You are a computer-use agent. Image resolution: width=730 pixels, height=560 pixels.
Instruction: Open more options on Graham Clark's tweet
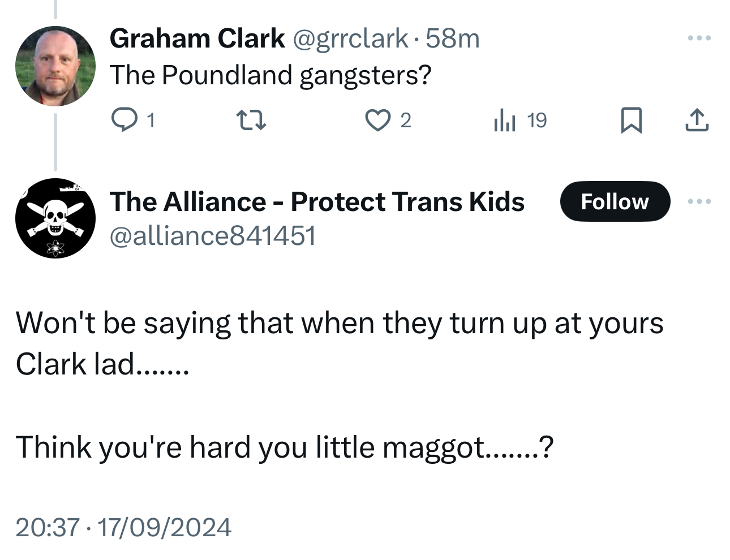pyautogui.click(x=699, y=38)
